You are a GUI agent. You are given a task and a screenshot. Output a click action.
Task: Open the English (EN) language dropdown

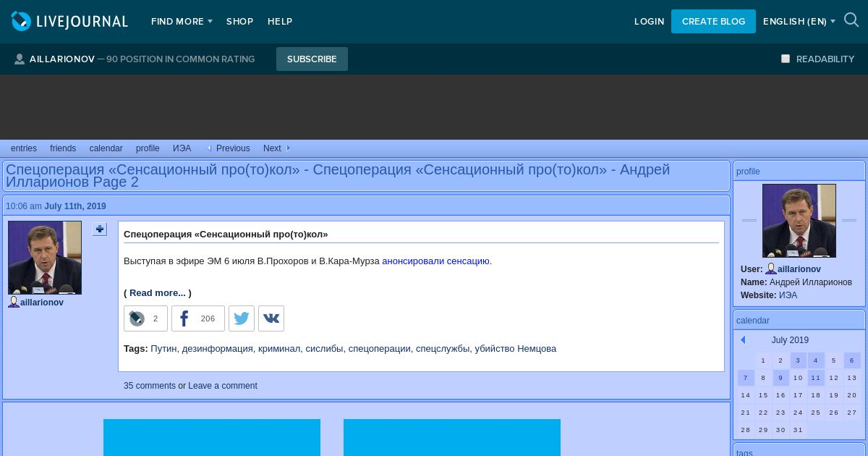799,22
